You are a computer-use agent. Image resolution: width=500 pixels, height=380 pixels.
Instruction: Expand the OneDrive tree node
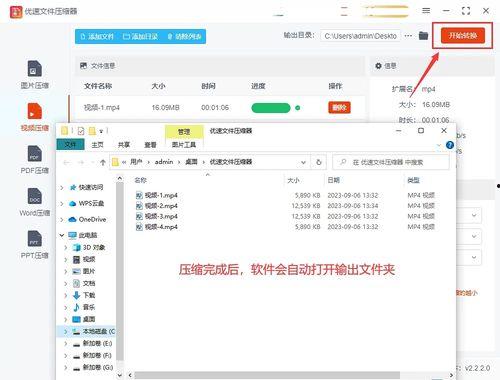pos(62,219)
